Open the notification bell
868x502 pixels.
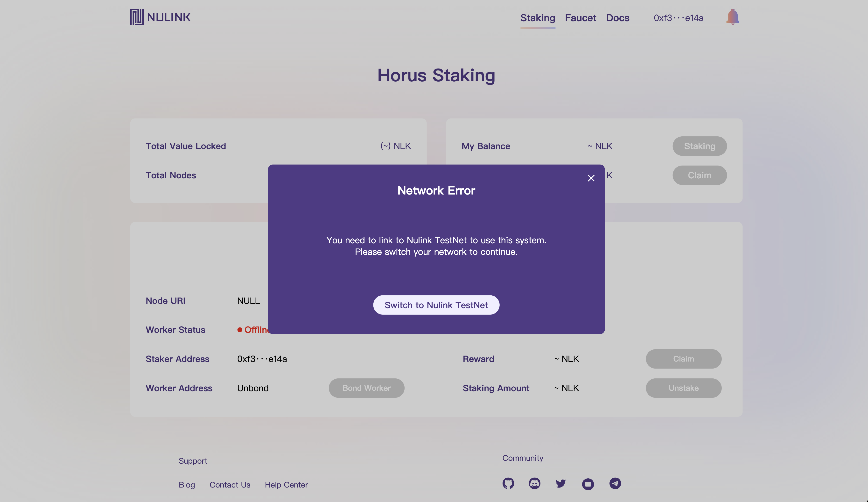tap(732, 17)
